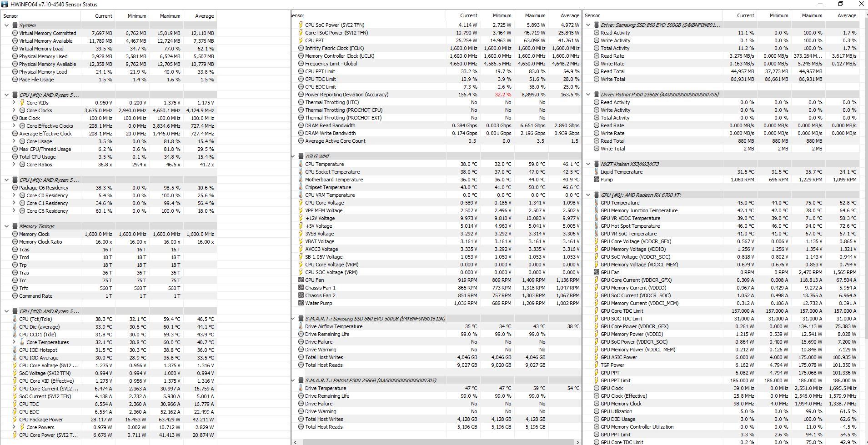The height and width of the screenshot is (445, 868).
Task: Click the GPU Temperature thermometer icon
Action: coord(596,203)
